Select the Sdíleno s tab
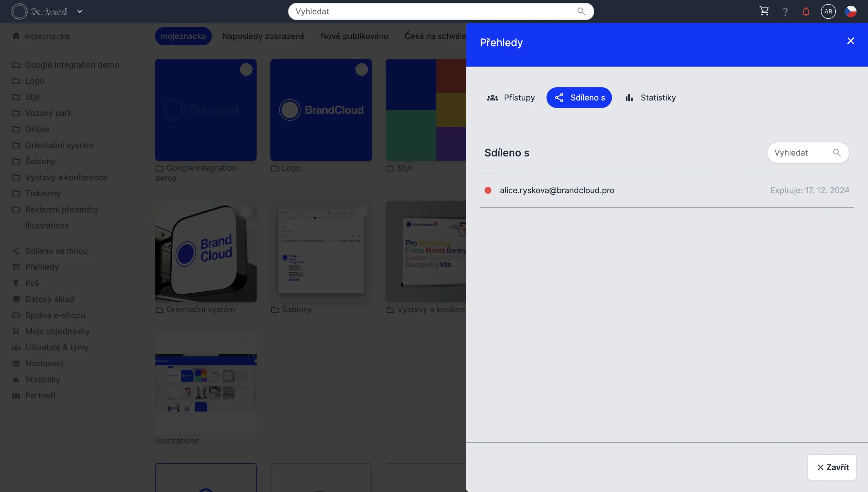The width and height of the screenshot is (868, 492). coord(579,98)
